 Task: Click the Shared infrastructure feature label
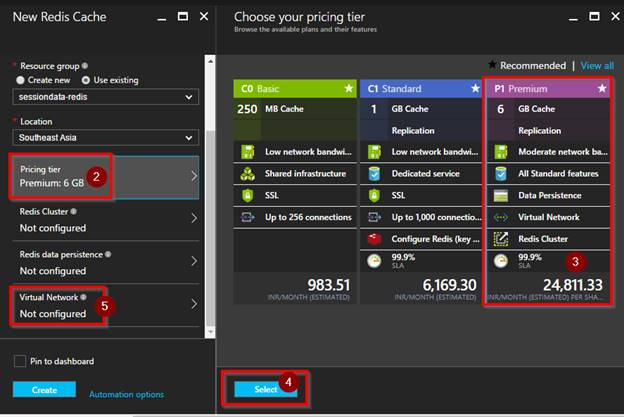[x=305, y=173]
